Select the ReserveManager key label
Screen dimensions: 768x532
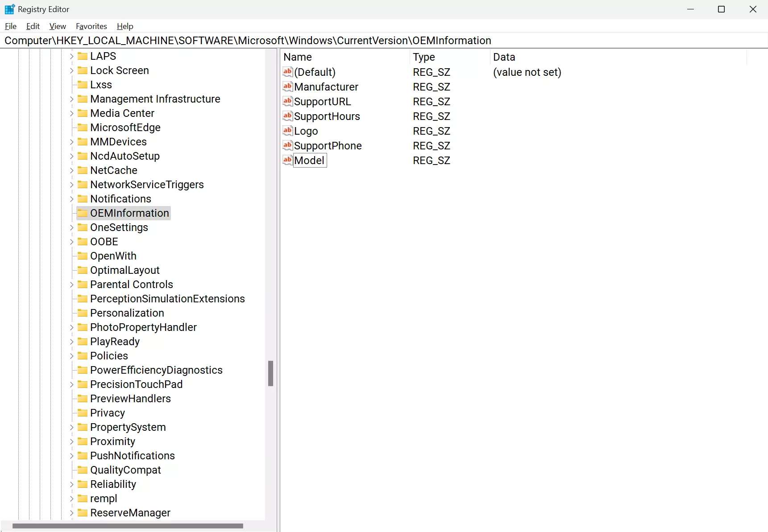(x=130, y=513)
